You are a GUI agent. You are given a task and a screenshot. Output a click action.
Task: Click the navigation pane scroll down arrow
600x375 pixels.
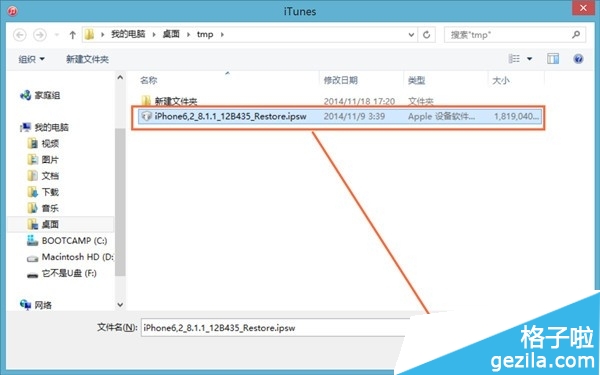[120, 305]
